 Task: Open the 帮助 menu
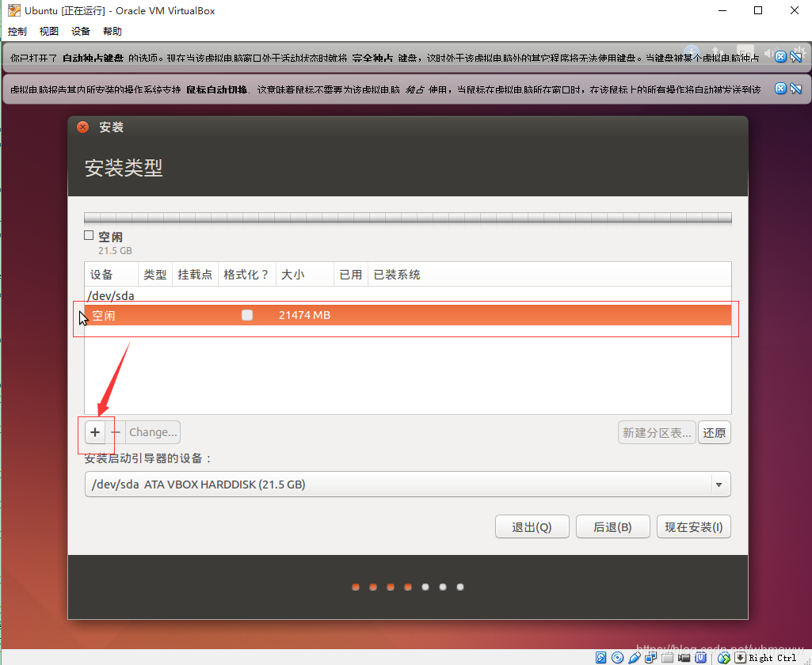click(x=112, y=31)
